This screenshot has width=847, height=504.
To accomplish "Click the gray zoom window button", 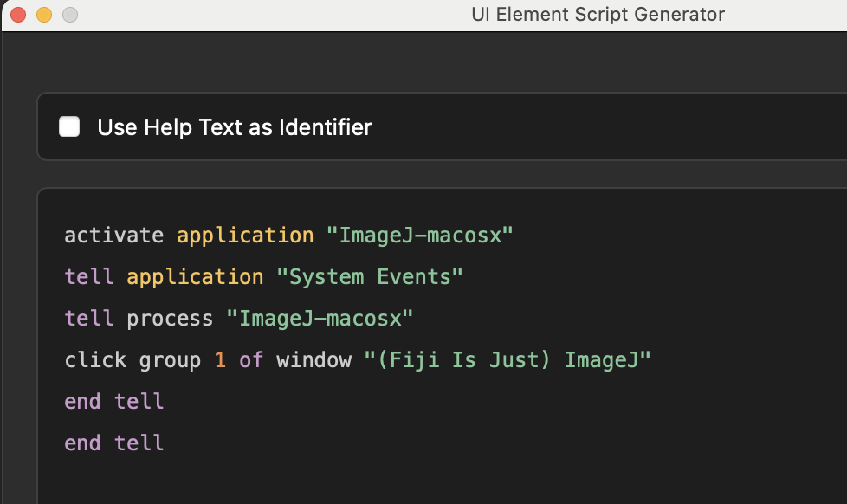I will (x=70, y=15).
